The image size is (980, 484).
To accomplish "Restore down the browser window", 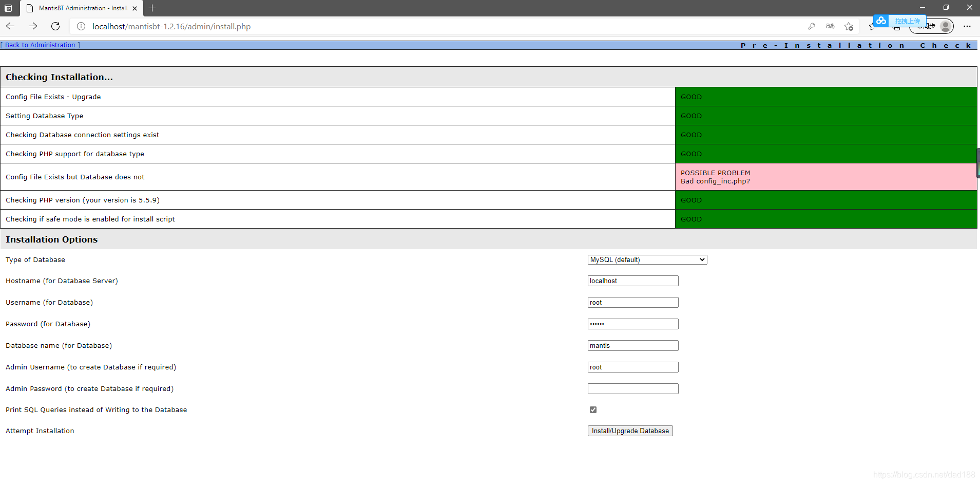I will point(946,7).
